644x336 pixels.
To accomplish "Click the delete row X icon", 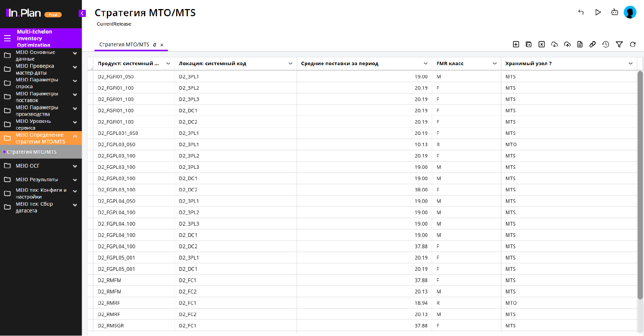I will (542, 44).
